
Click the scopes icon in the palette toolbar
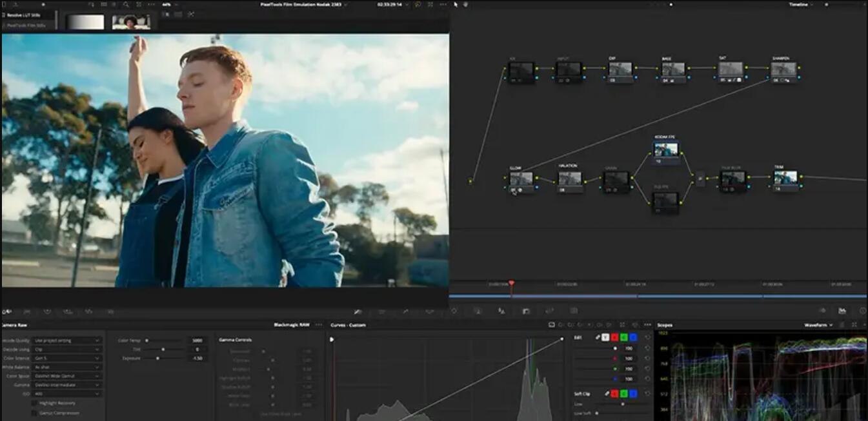(842, 311)
